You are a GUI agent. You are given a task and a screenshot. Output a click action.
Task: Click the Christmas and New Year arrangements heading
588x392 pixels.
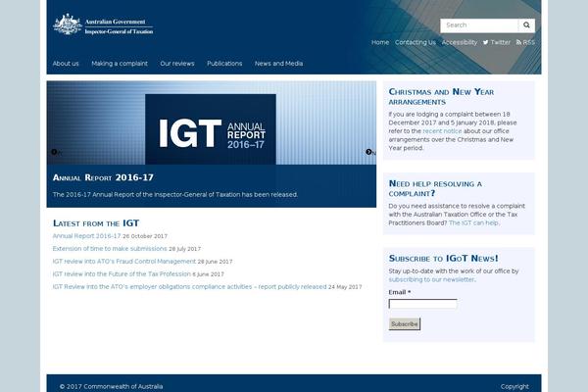point(441,97)
